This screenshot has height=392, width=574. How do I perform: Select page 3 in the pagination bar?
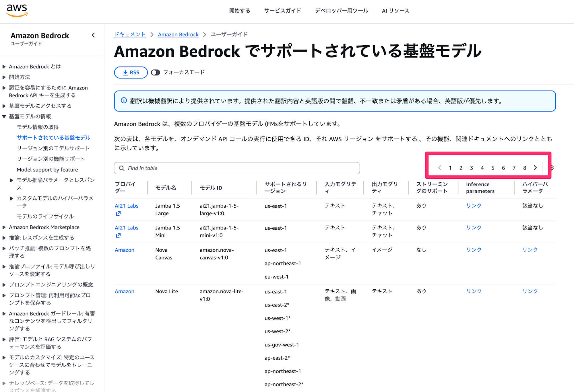coord(472,168)
